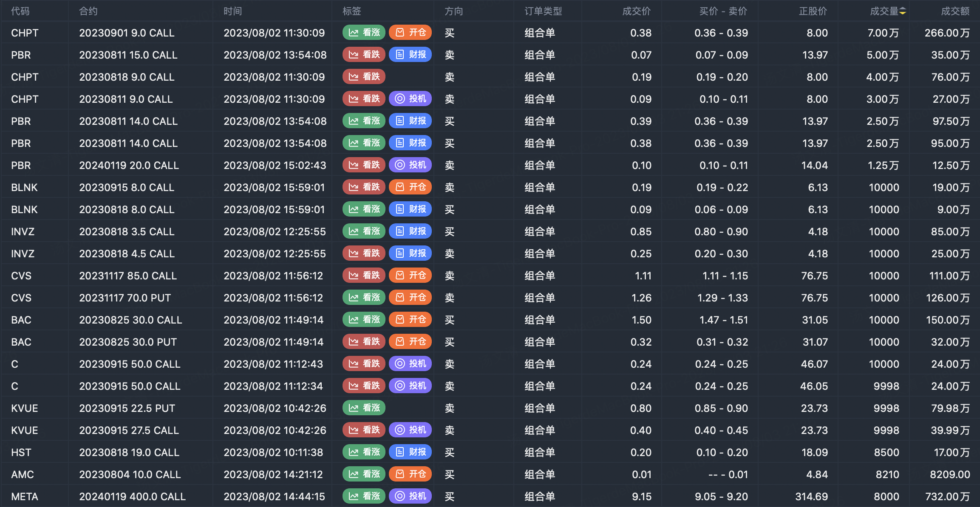Click timestamp 2023/08/02 10:11:38
This screenshot has width=980, height=507.
[273, 452]
